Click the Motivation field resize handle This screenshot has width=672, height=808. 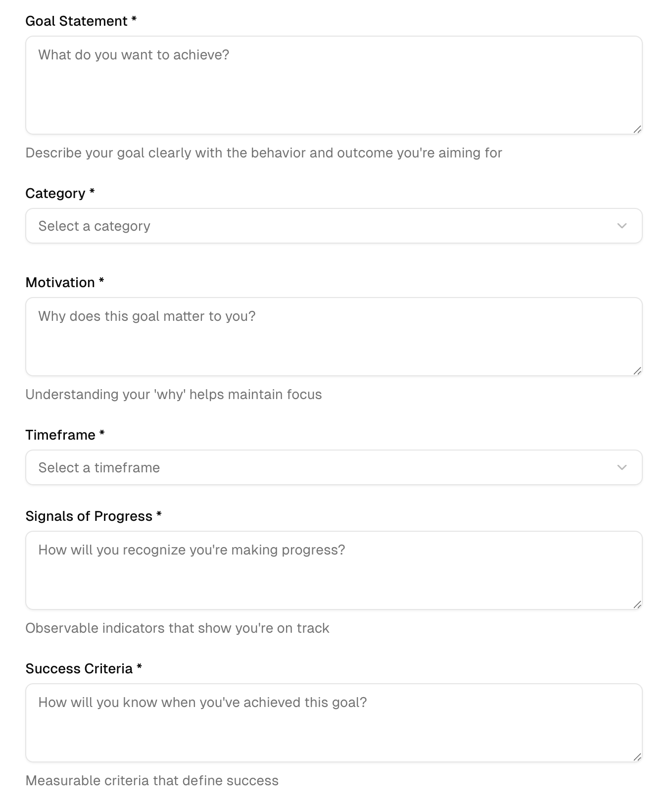(x=637, y=371)
